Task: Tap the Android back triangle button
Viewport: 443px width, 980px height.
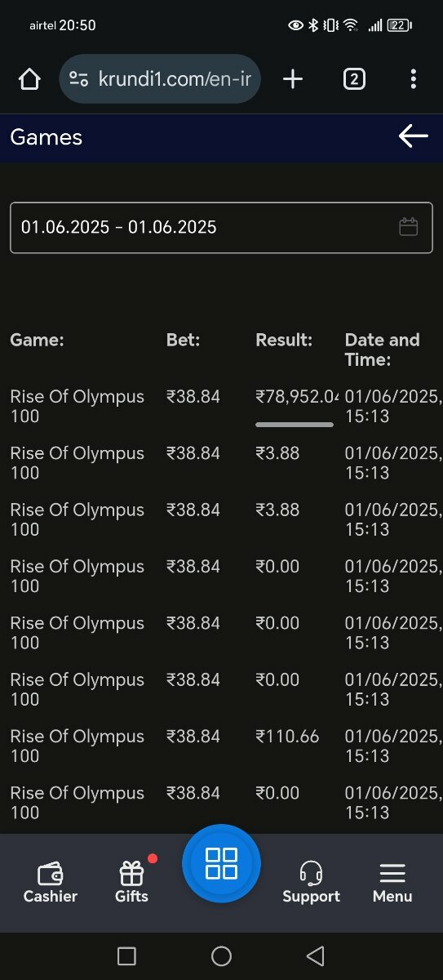Action: click(x=316, y=956)
